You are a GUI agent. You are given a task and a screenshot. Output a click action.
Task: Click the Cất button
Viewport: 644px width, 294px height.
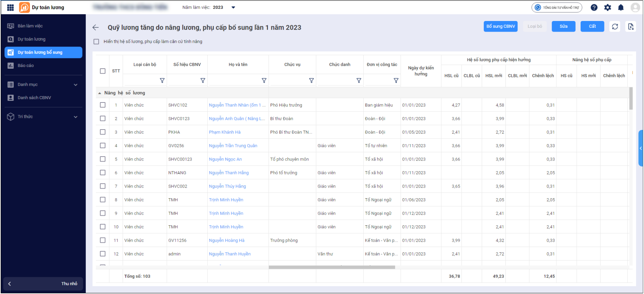[592, 26]
